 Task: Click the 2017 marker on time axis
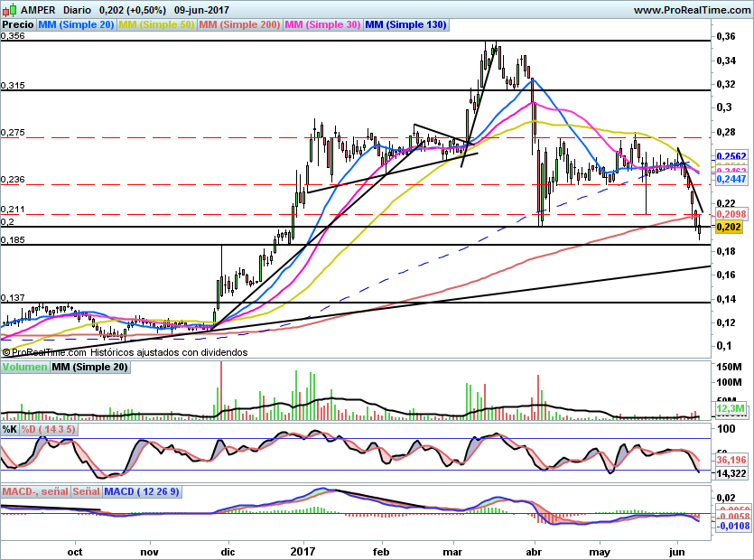(302, 550)
